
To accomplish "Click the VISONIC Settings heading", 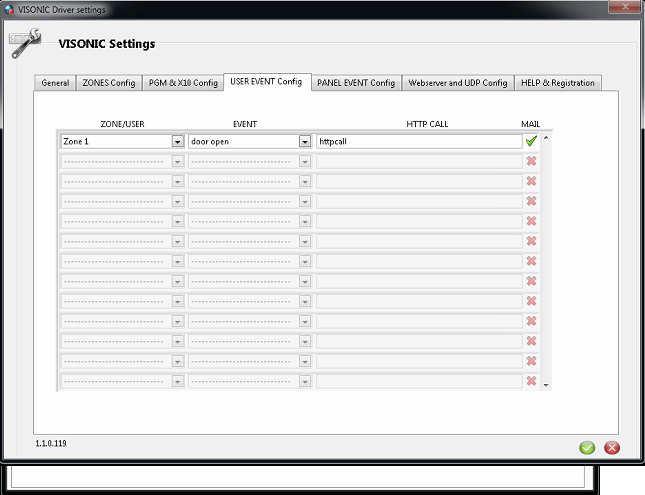I will [107, 44].
